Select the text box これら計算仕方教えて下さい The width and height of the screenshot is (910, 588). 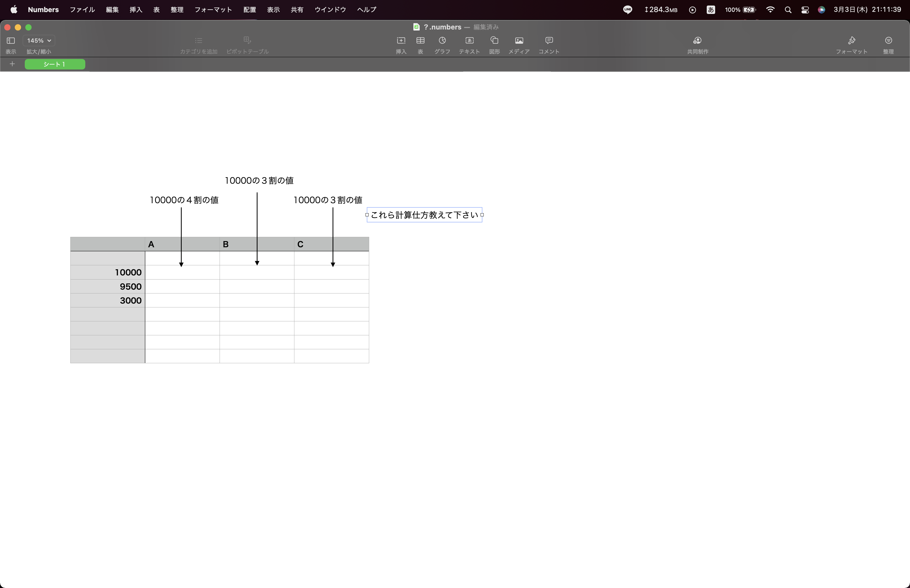424,215
